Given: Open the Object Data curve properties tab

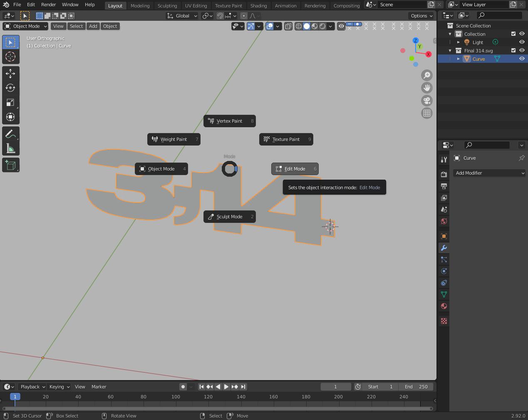Looking at the screenshot, I should click(444, 294).
